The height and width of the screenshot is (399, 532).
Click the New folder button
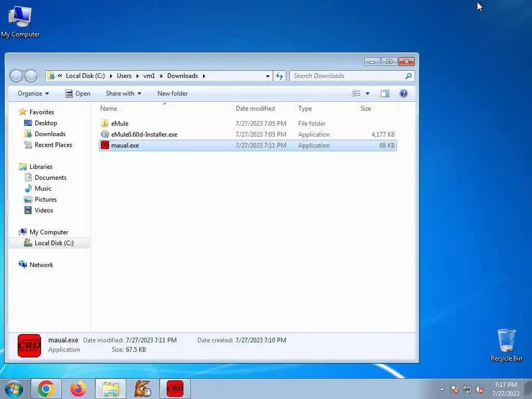coord(172,94)
